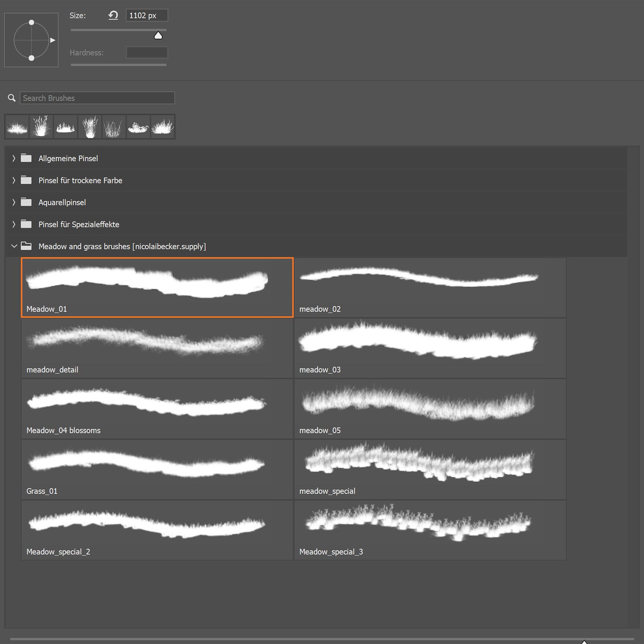Select the Pinsel für trockene Farbe label

(x=80, y=180)
